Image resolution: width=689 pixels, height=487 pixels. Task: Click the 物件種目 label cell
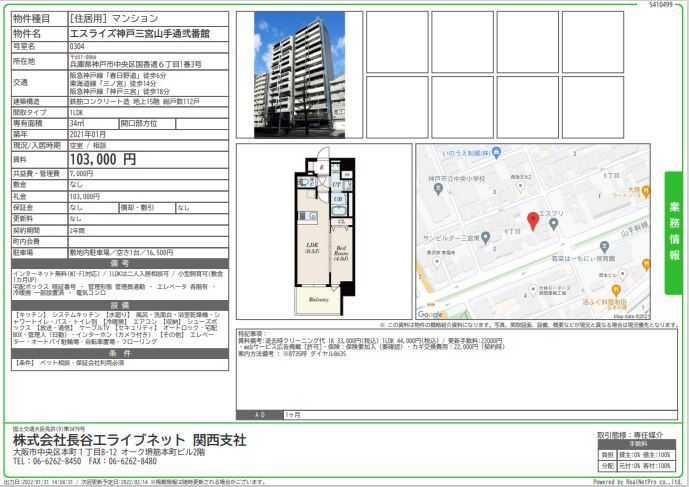40,18
